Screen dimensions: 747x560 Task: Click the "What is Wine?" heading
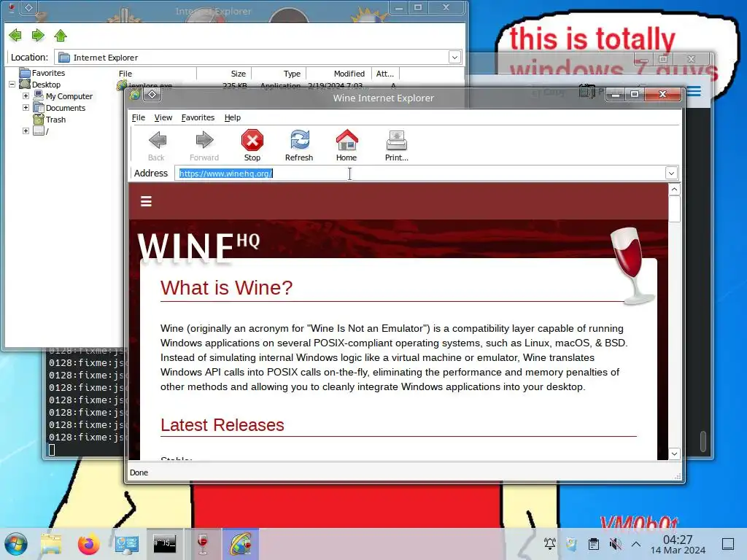pos(226,287)
